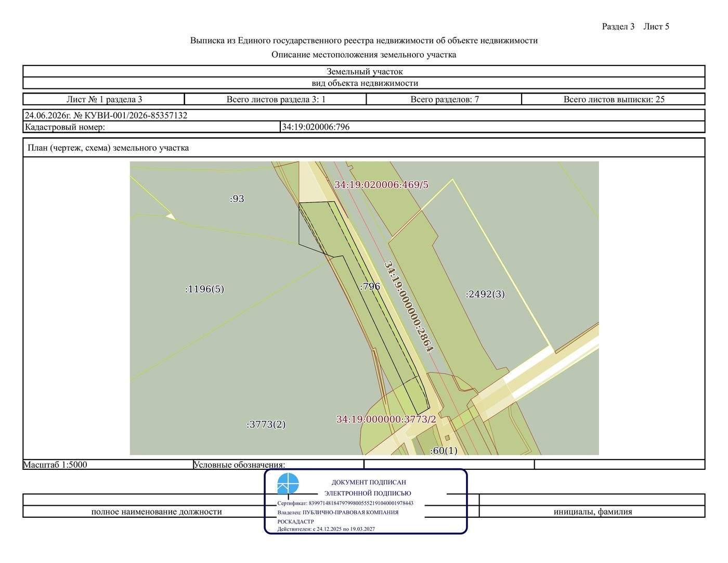The image size is (728, 563).
Task: Click the :3773(2) map label
Action: [x=266, y=425]
